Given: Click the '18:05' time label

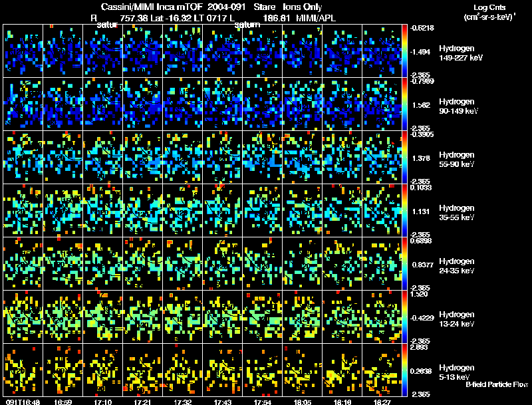Looking at the screenshot, I should pos(303,402).
